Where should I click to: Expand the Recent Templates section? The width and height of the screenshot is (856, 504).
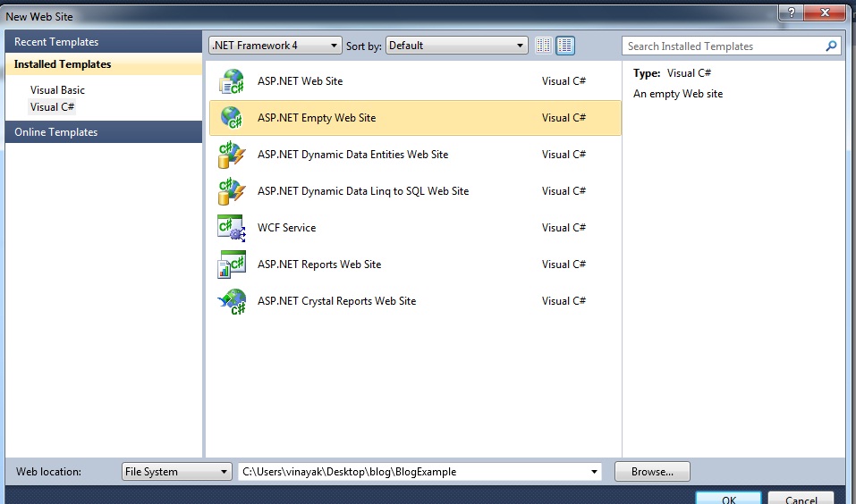[x=56, y=42]
